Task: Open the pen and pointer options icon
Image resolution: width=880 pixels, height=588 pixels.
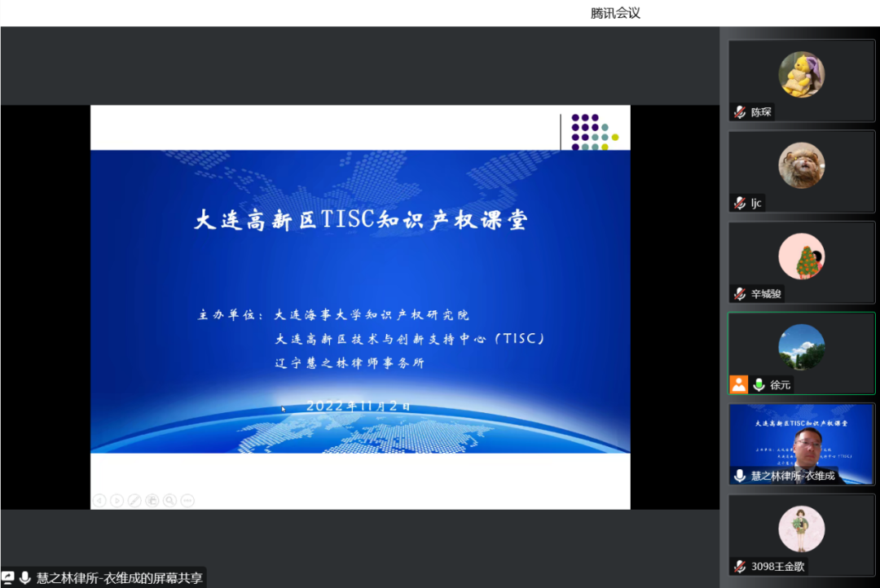Action: (134, 501)
